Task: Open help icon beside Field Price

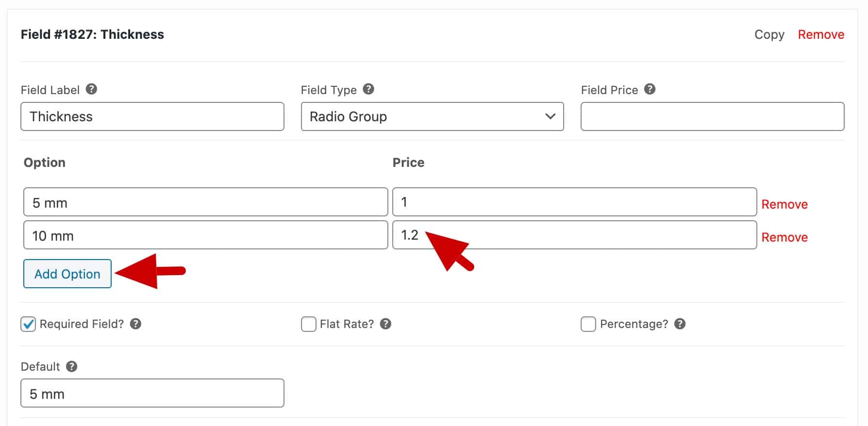Action: pos(650,89)
